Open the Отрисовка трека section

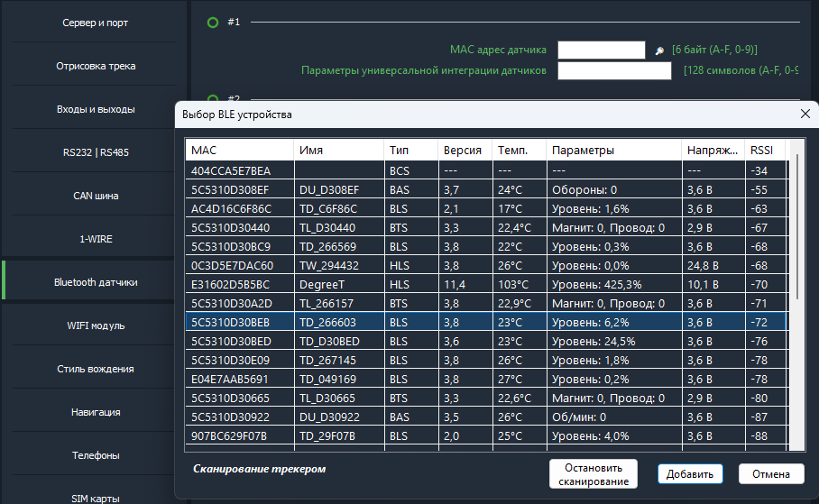(x=95, y=66)
